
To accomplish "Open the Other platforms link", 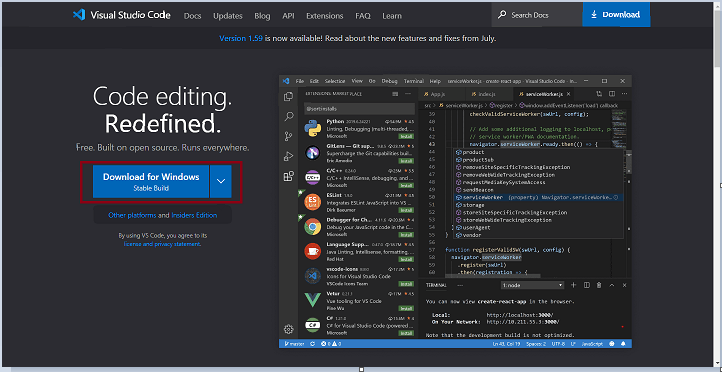I will click(132, 215).
